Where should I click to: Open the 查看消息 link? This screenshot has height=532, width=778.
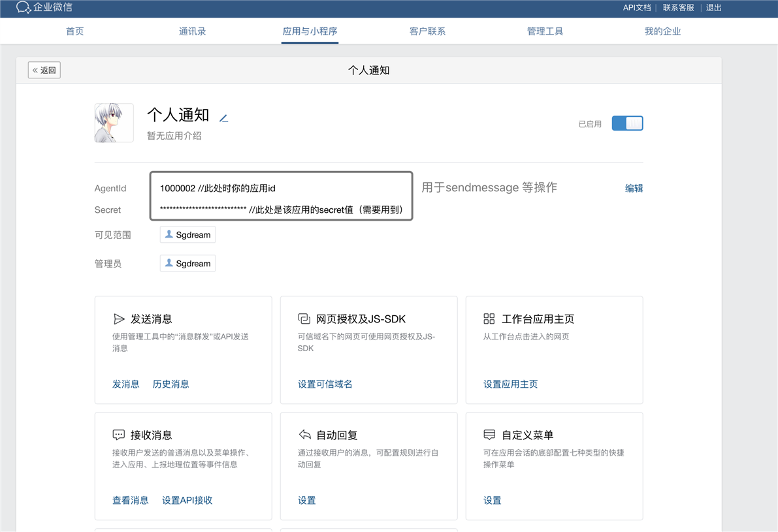point(131,500)
